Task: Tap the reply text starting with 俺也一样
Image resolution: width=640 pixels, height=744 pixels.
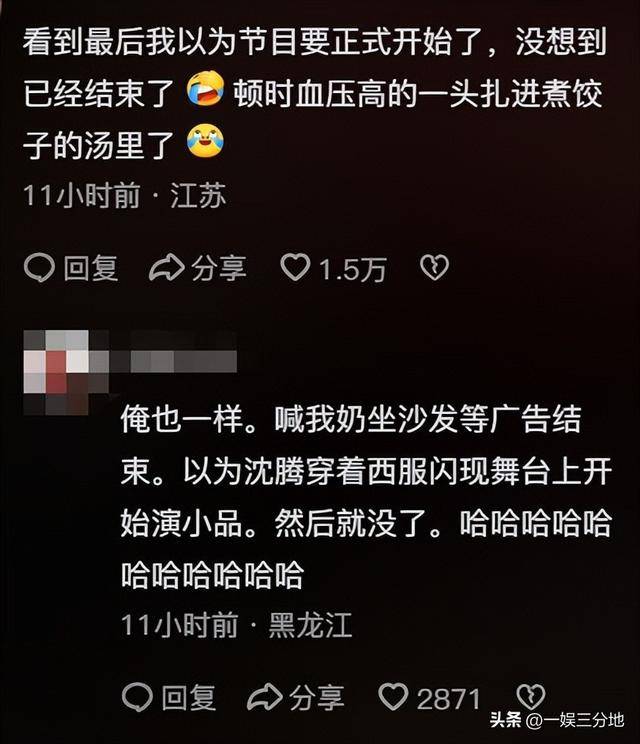Action: pyautogui.click(x=366, y=498)
